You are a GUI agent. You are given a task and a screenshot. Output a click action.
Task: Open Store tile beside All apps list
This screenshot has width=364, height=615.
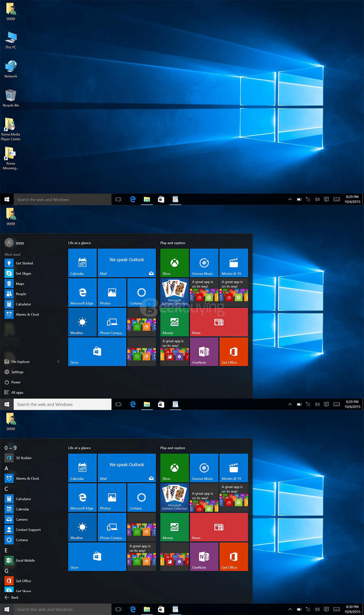point(97,556)
